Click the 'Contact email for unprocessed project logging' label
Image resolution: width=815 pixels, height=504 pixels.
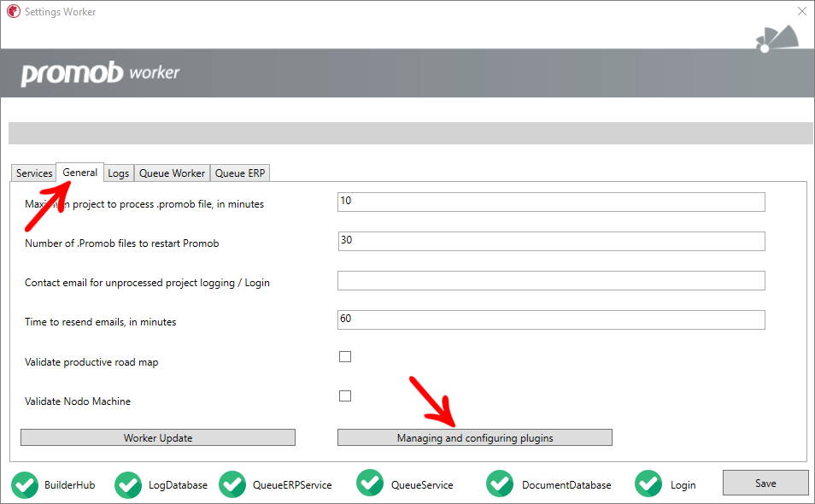(147, 283)
